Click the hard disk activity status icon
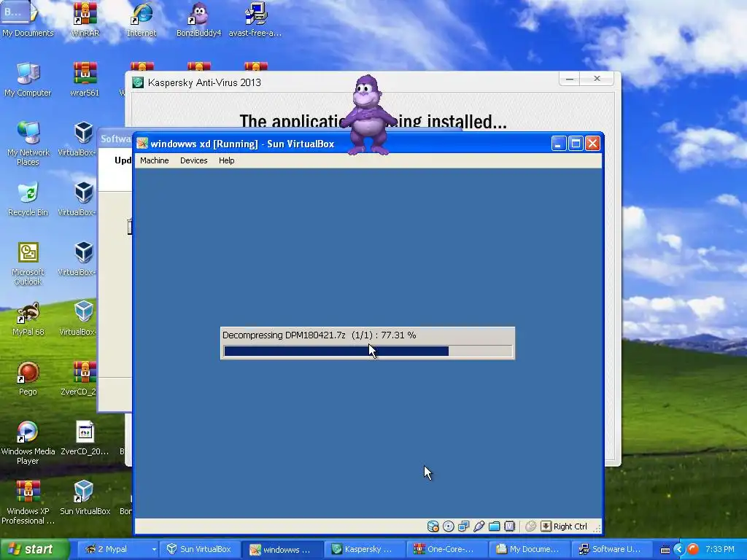747x560 pixels. point(433,526)
